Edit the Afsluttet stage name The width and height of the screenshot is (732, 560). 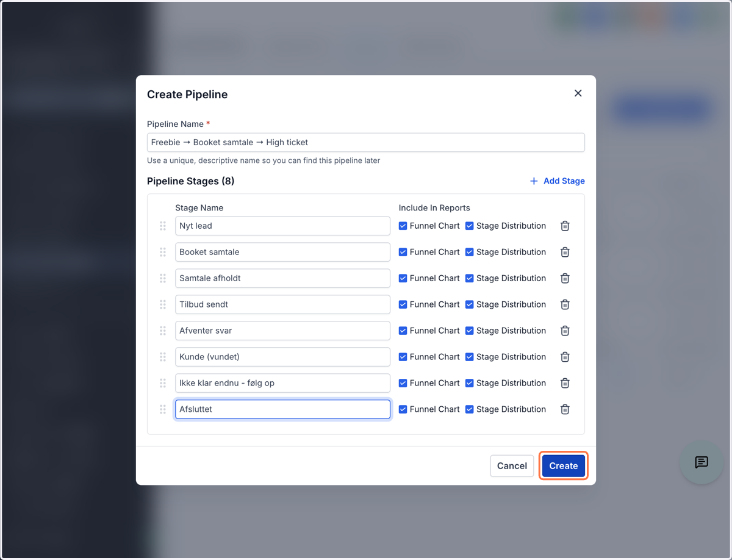pos(282,409)
